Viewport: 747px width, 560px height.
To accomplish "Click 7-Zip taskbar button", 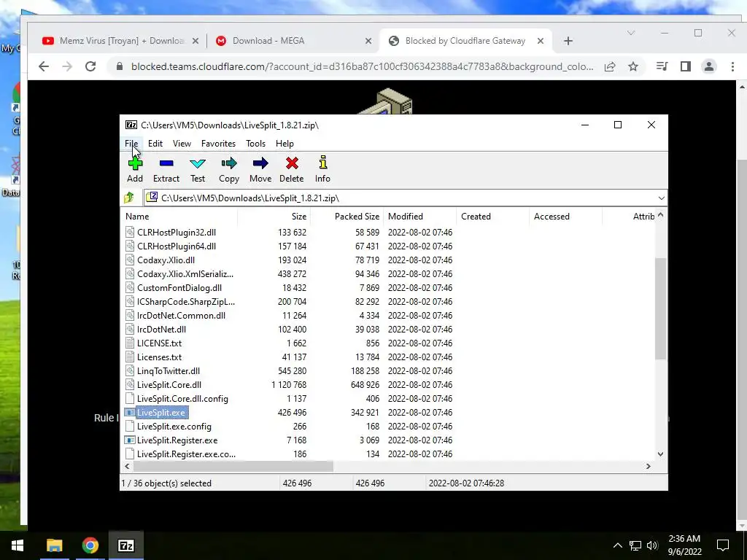I will pos(125,545).
